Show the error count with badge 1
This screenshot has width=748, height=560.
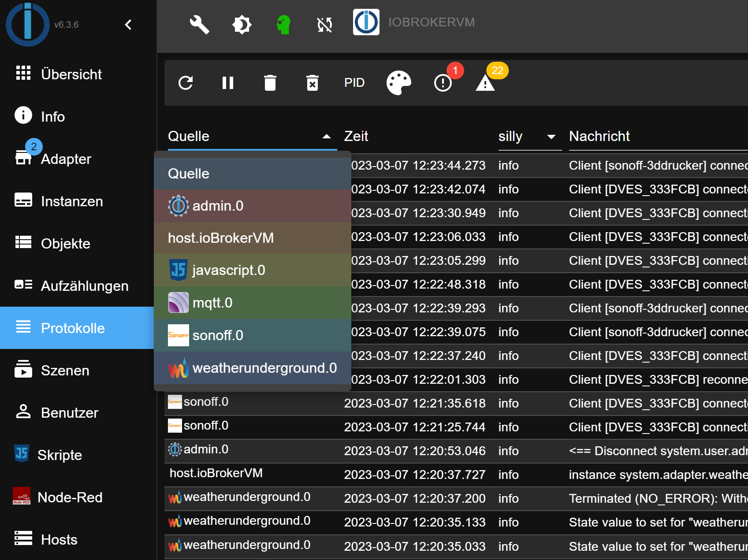pos(443,83)
